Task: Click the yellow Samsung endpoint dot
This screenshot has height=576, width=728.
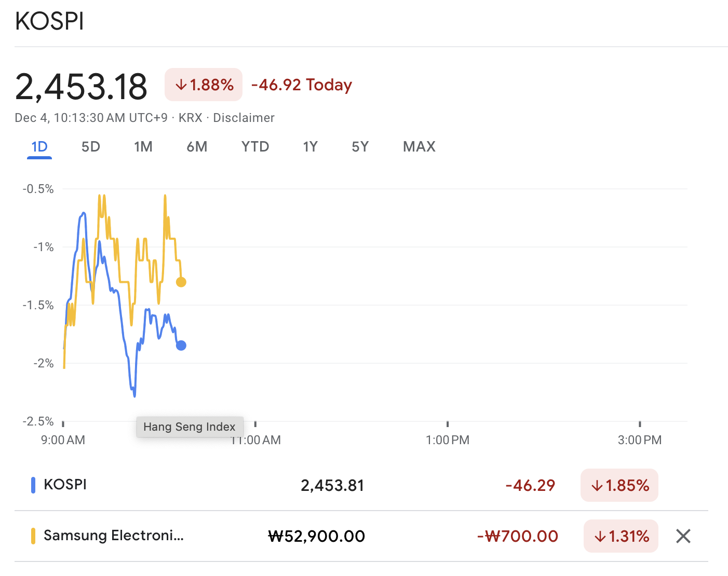Action: 181,282
